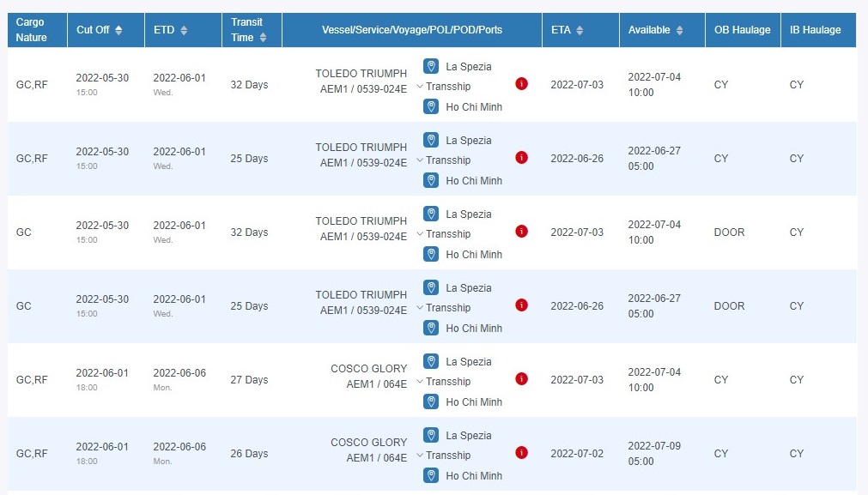This screenshot has width=868, height=495.
Task: Click the Transit Time sort arrows
Action: tap(263, 38)
